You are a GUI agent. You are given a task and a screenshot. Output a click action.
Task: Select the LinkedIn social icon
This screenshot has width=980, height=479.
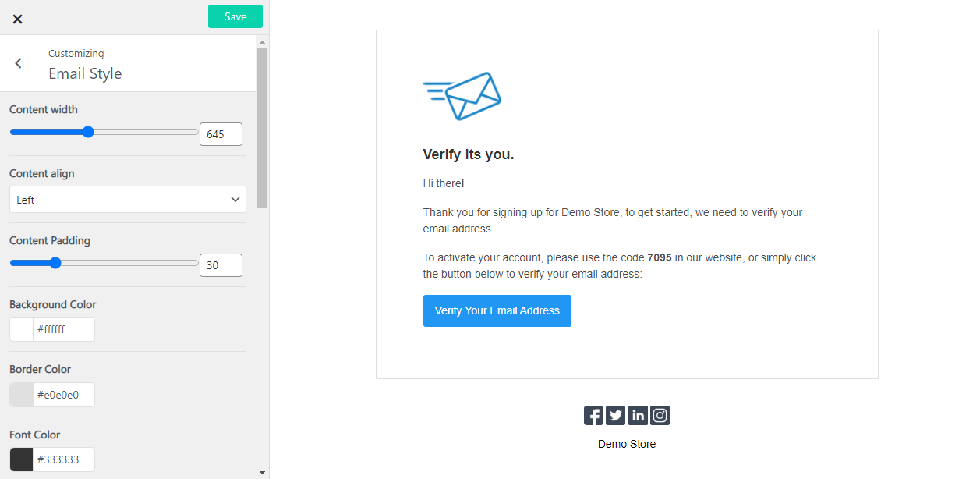point(638,415)
